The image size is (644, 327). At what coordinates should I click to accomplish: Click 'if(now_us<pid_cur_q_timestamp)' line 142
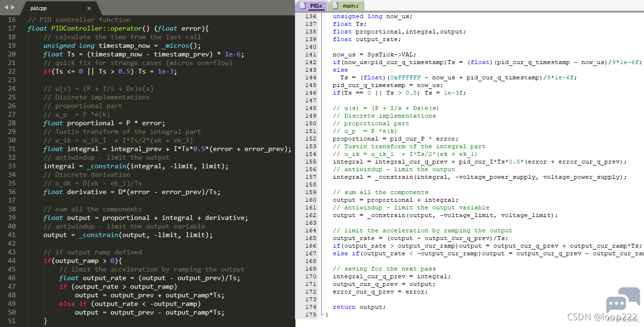point(487,62)
